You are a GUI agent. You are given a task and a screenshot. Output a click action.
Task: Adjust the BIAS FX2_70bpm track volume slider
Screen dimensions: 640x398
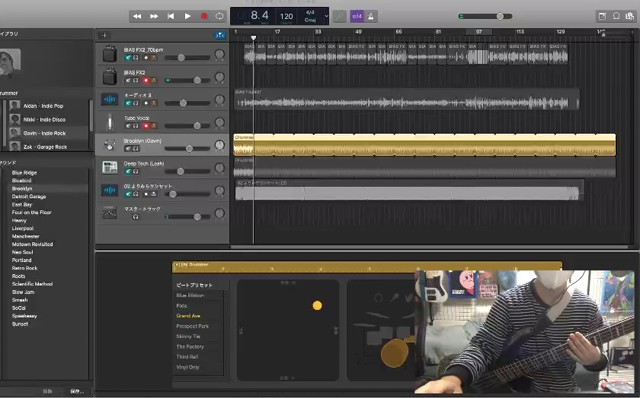click(x=187, y=58)
